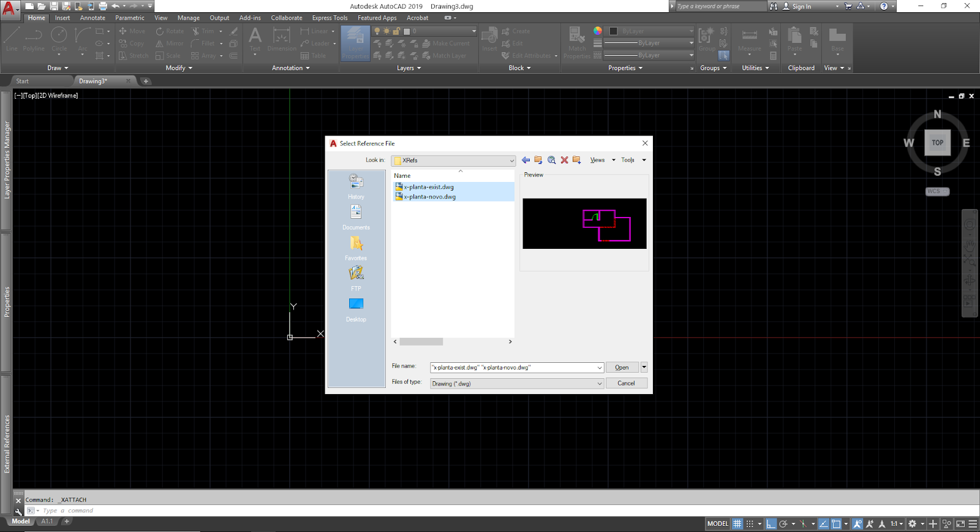The height and width of the screenshot is (532, 980).
Task: Toggle annotation objects visibility in status bar
Action: [x=858, y=524]
